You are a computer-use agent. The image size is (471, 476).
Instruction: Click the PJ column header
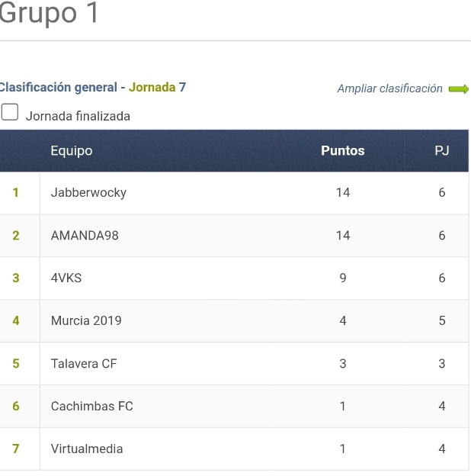(x=441, y=150)
